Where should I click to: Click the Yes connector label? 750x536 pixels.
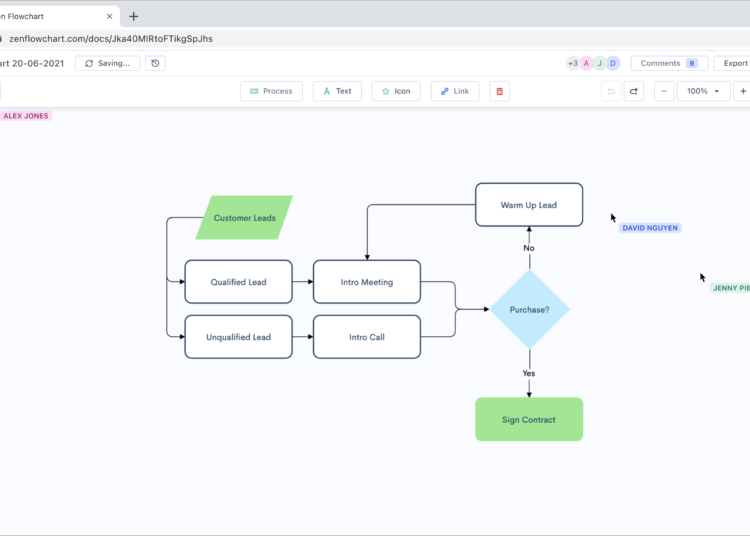529,373
